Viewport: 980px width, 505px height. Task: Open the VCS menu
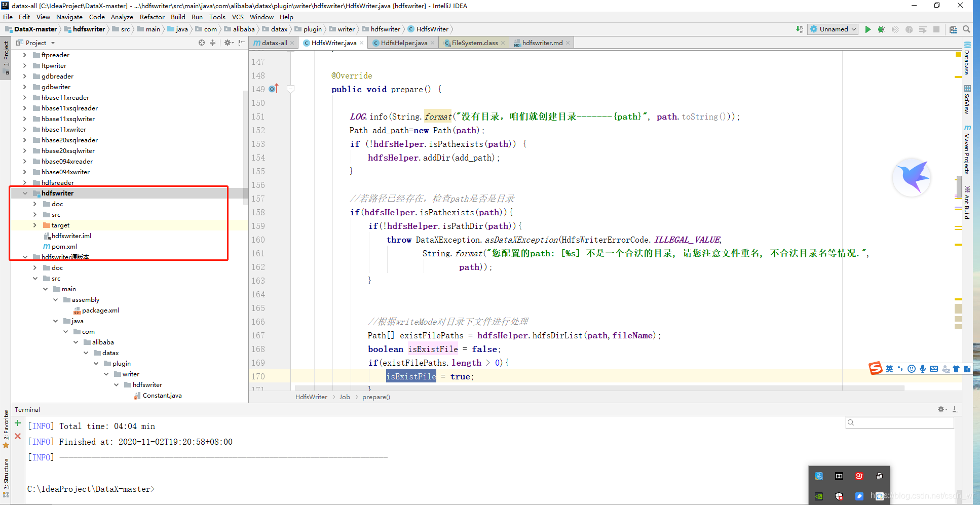[238, 17]
